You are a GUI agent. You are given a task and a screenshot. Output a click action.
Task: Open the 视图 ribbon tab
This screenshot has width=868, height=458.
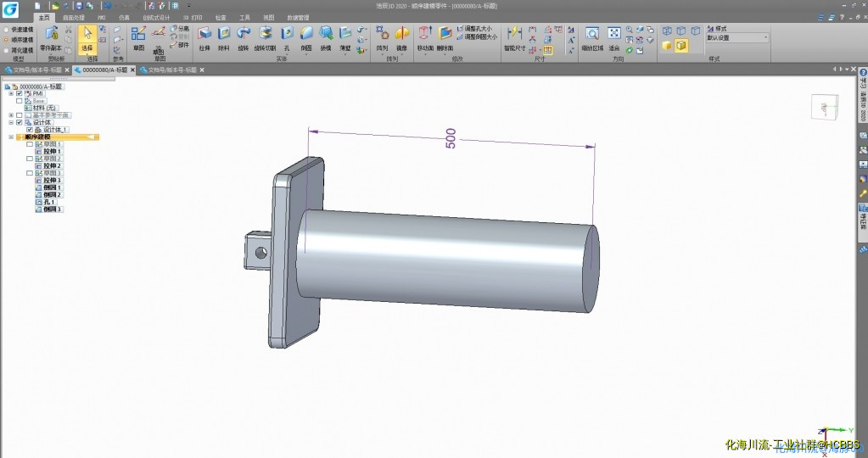tap(268, 17)
